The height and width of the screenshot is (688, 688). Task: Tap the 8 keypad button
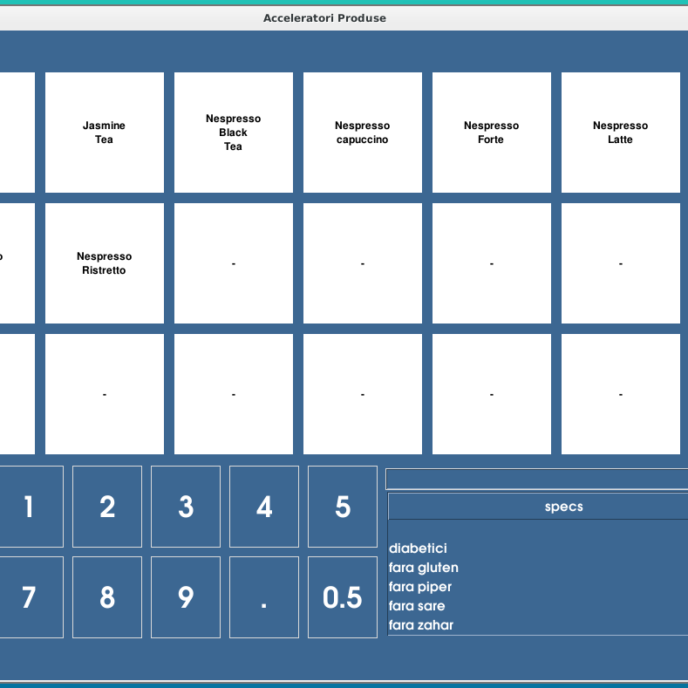tap(107, 597)
